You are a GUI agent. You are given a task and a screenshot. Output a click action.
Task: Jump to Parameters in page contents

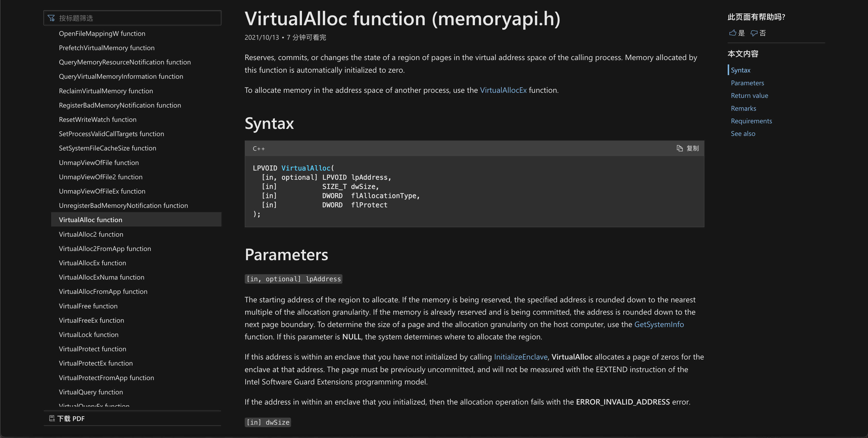coord(747,83)
